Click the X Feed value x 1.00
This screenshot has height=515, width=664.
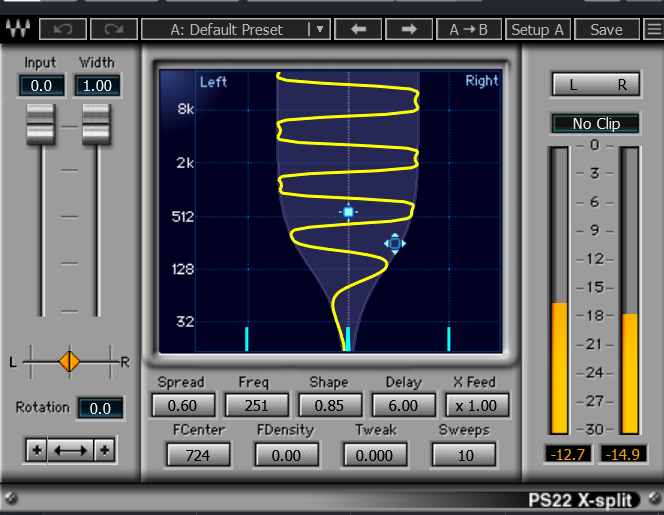pos(477,405)
